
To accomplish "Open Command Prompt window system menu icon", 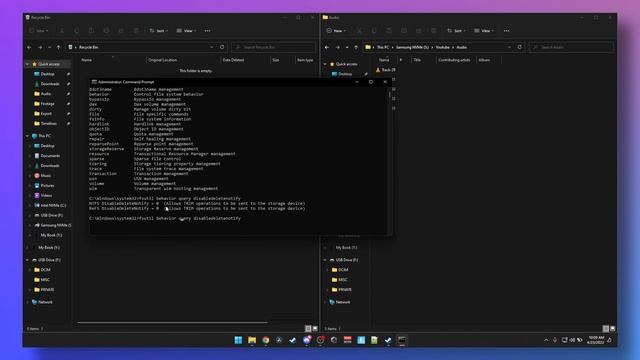I will coord(94,82).
